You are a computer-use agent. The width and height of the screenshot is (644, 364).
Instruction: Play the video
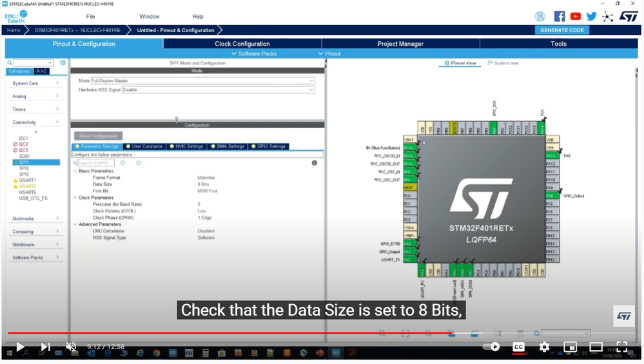point(20,347)
